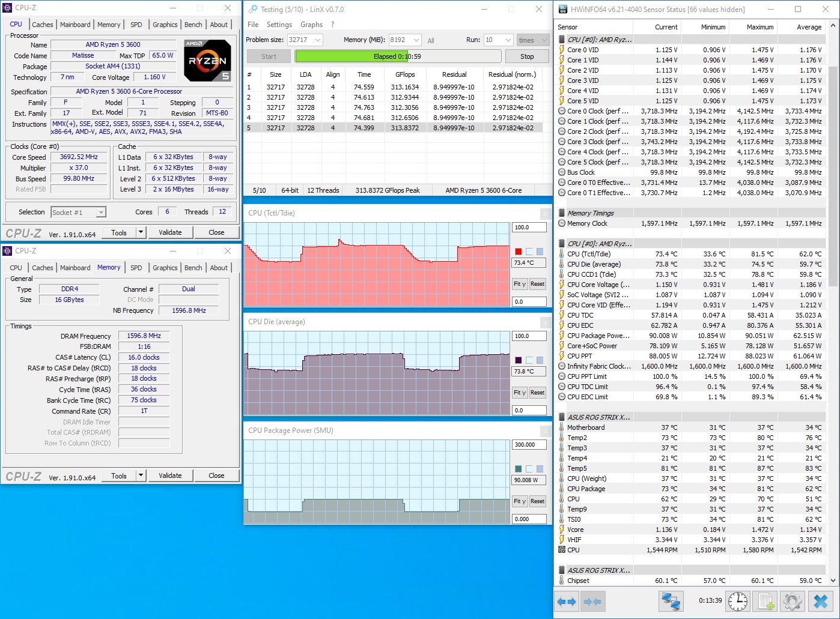Open the Graphs menu in LinX
Screen dimensions: 840x619
pos(311,25)
